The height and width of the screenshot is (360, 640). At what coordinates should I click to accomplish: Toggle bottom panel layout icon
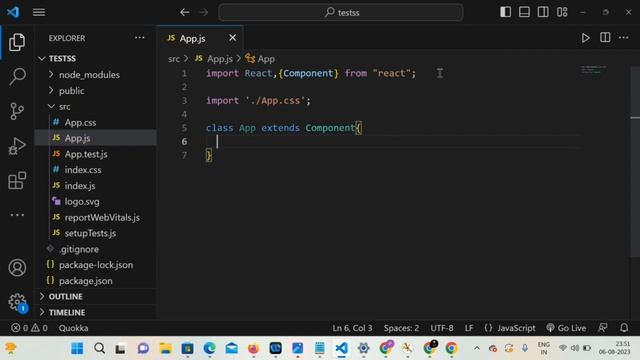tap(524, 12)
